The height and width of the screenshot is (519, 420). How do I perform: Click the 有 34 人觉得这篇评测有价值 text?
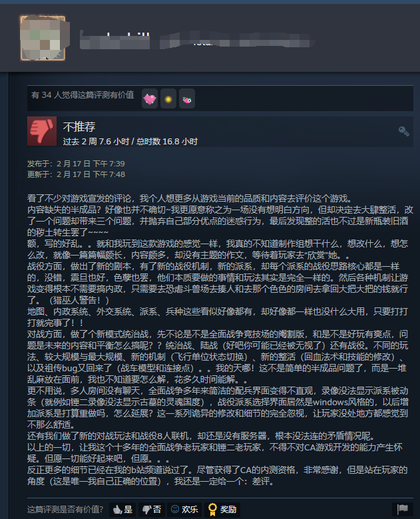83,95
